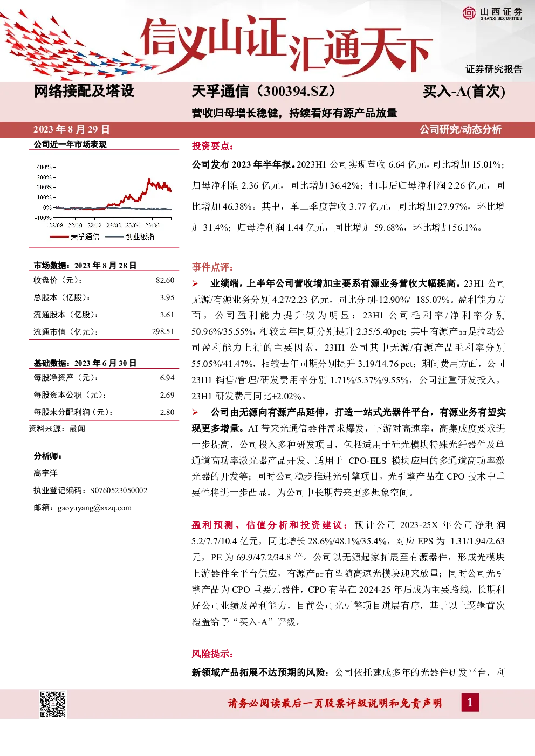Select the float market cap 298.51
This screenshot has height=756, width=535.
pos(163,332)
